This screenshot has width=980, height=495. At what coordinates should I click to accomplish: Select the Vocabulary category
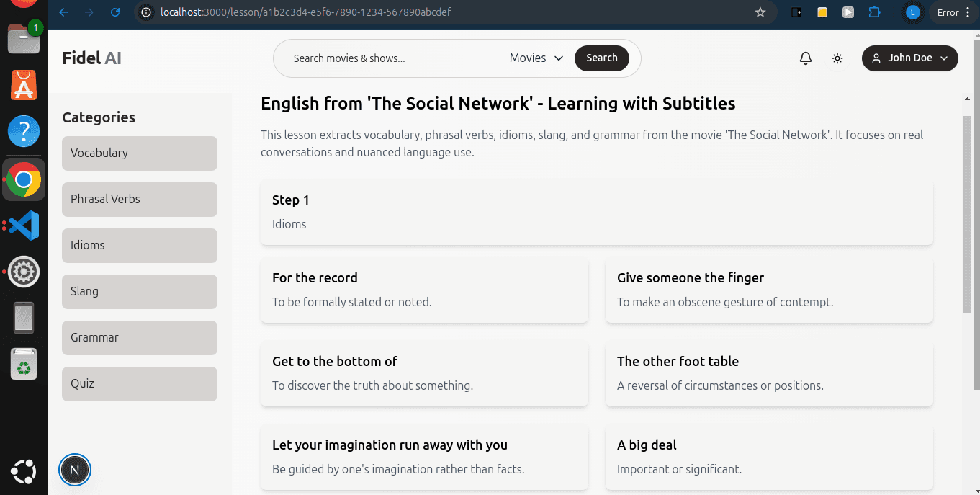(140, 153)
